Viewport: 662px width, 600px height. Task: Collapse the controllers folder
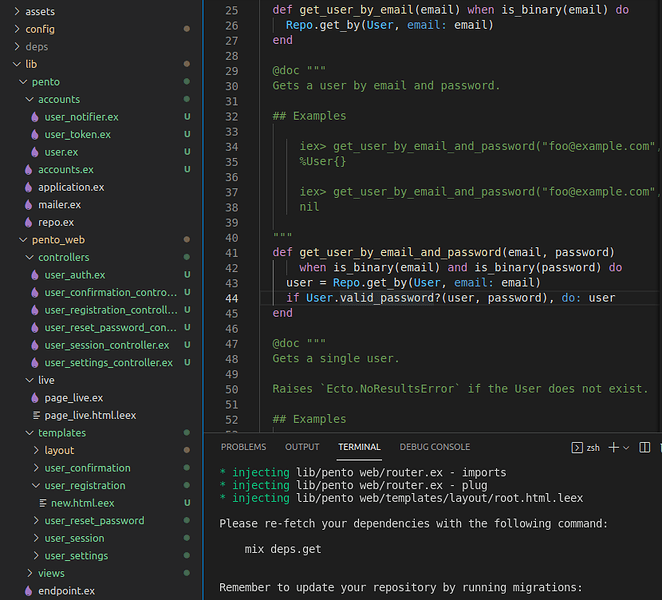30,258
